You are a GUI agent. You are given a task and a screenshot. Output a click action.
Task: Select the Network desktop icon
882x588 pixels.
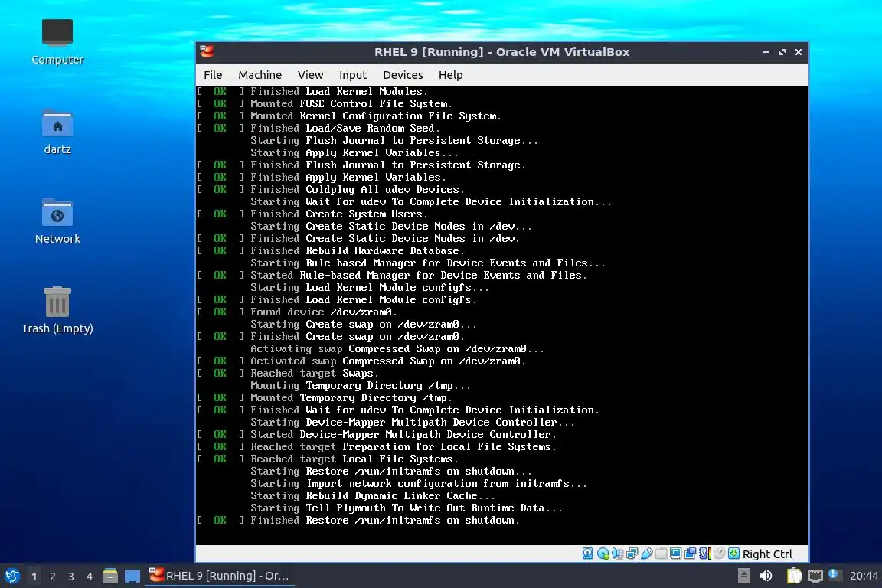57,221
